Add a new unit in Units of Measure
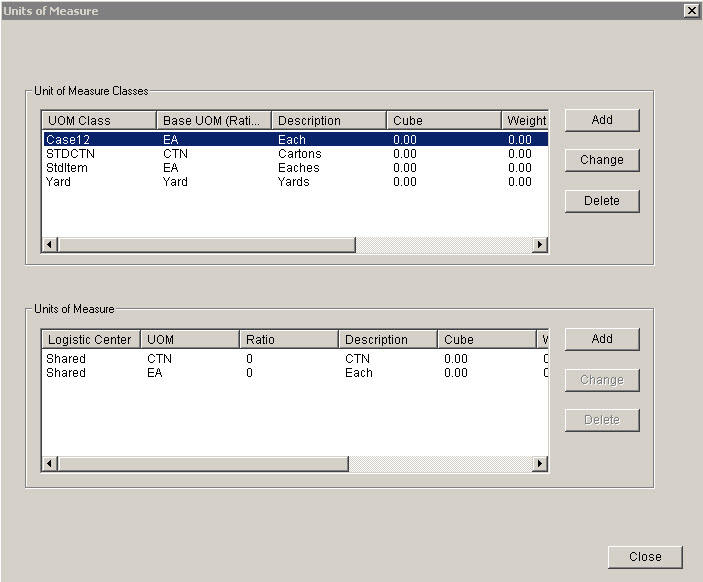The image size is (703, 582). 602,339
